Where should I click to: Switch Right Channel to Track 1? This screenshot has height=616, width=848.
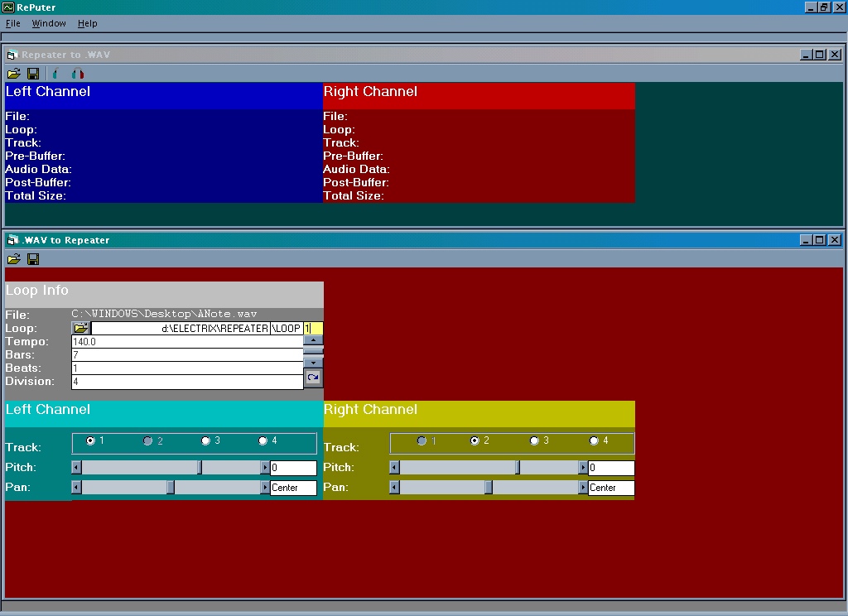point(422,440)
